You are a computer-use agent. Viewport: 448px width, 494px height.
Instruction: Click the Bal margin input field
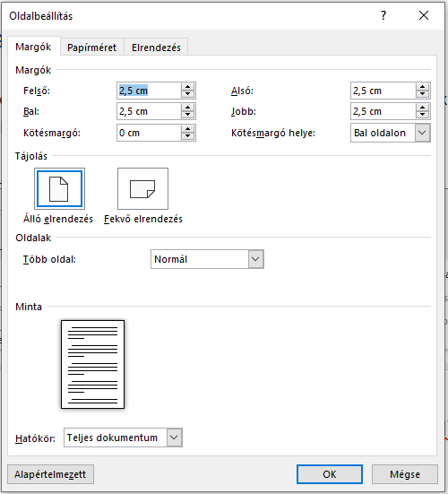point(149,111)
